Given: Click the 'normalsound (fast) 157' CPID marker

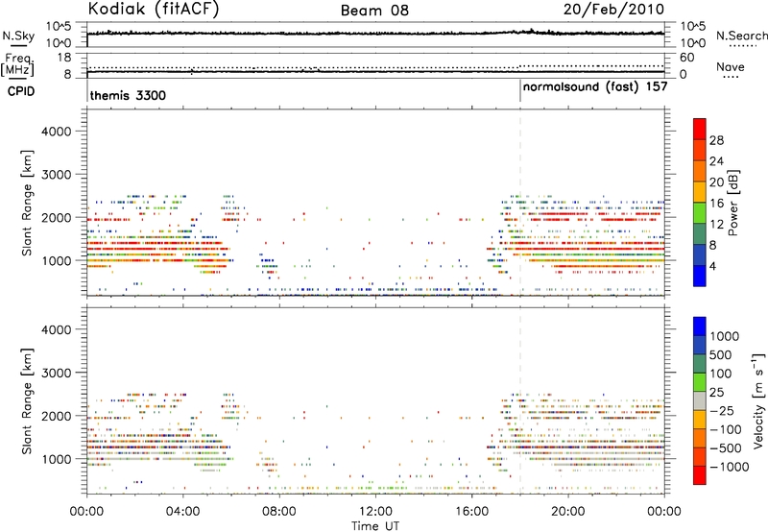Looking at the screenshot, I should [595, 87].
